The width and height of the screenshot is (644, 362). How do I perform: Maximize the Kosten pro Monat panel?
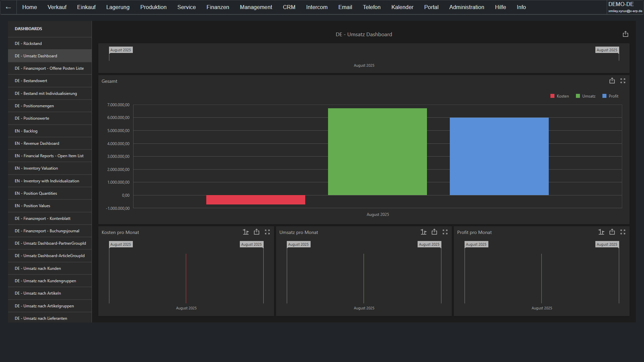pyautogui.click(x=267, y=232)
